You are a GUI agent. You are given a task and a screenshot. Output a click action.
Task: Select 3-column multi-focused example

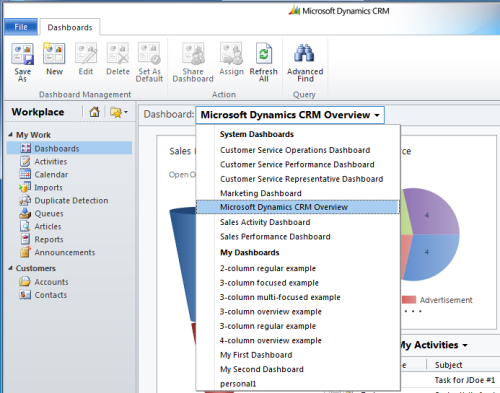pos(280,297)
